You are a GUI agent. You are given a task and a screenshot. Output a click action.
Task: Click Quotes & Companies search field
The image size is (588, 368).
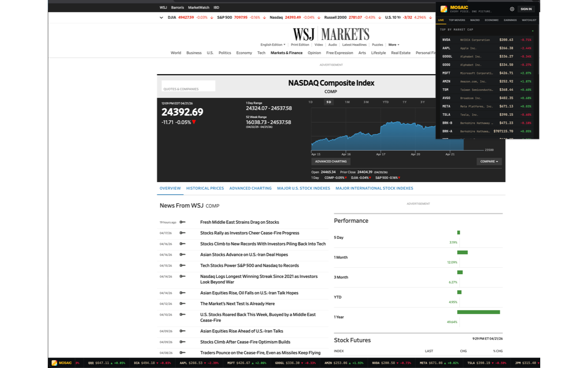[x=188, y=86]
